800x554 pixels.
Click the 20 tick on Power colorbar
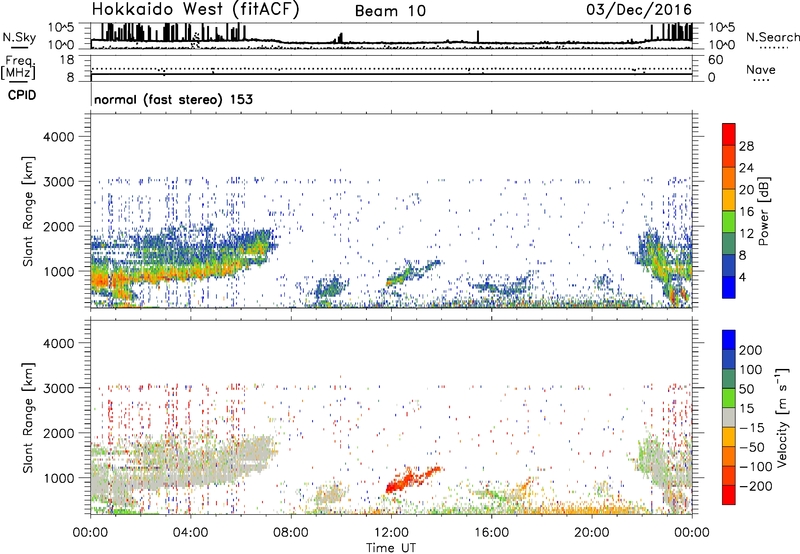(746, 190)
